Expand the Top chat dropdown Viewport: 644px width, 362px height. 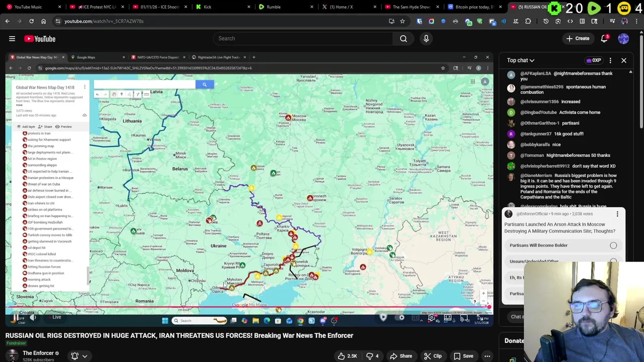click(521, 60)
